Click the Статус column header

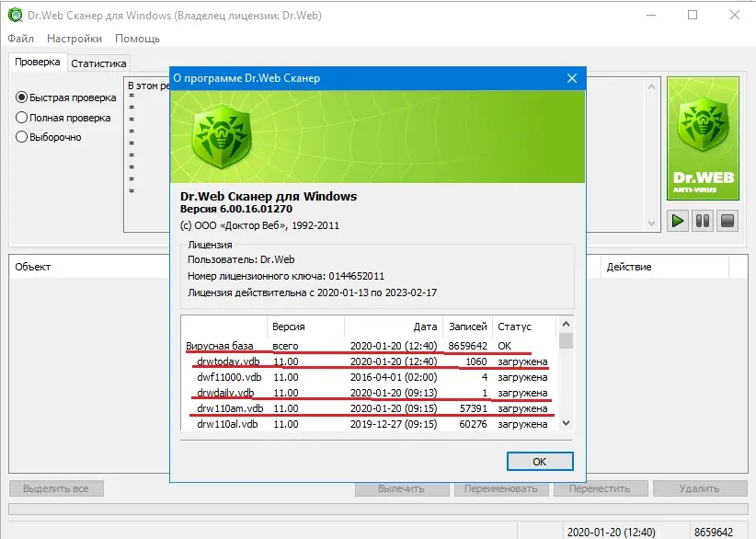tap(524, 327)
